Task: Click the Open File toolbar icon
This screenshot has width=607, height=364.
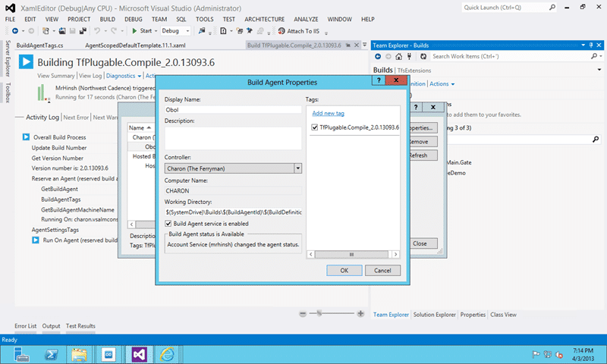Action: pyautogui.click(x=62, y=31)
